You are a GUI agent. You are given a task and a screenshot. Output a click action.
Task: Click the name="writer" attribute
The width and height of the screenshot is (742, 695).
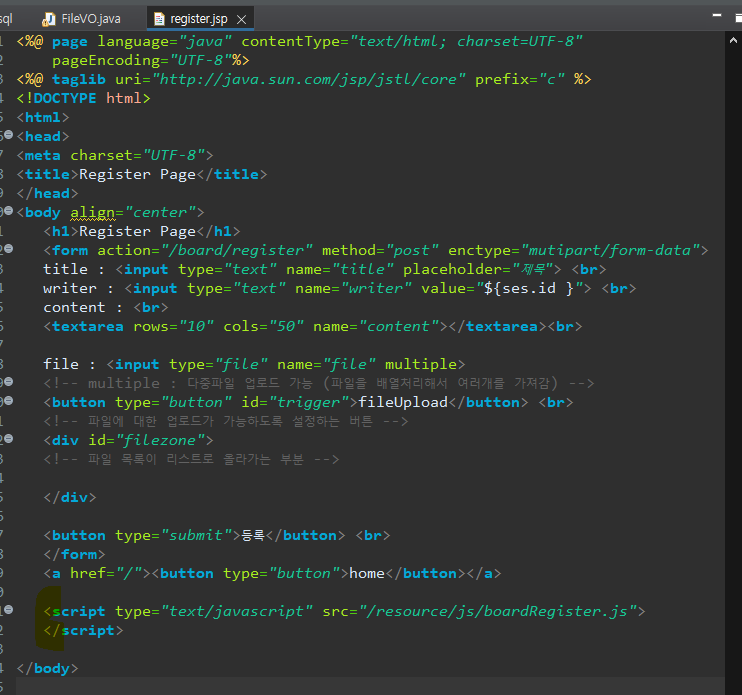pyautogui.click(x=353, y=289)
